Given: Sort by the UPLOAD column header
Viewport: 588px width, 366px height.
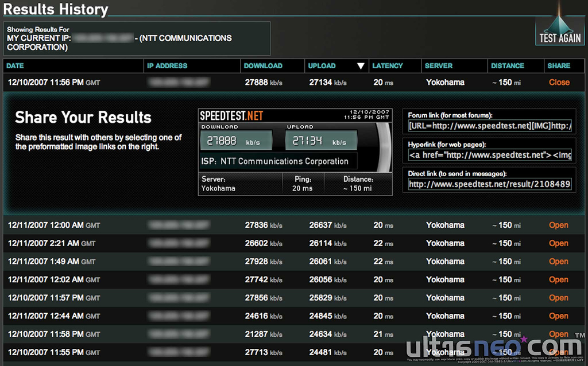Looking at the screenshot, I should click(x=322, y=66).
